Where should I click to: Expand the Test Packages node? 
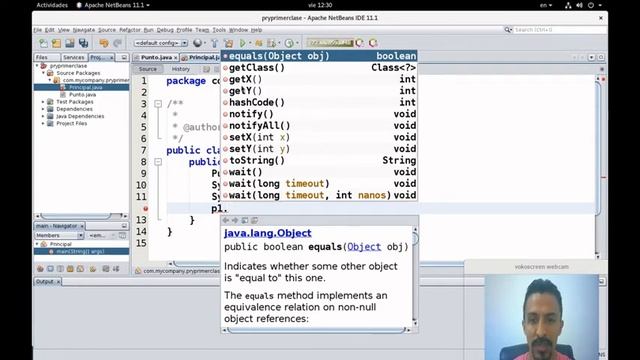44,102
